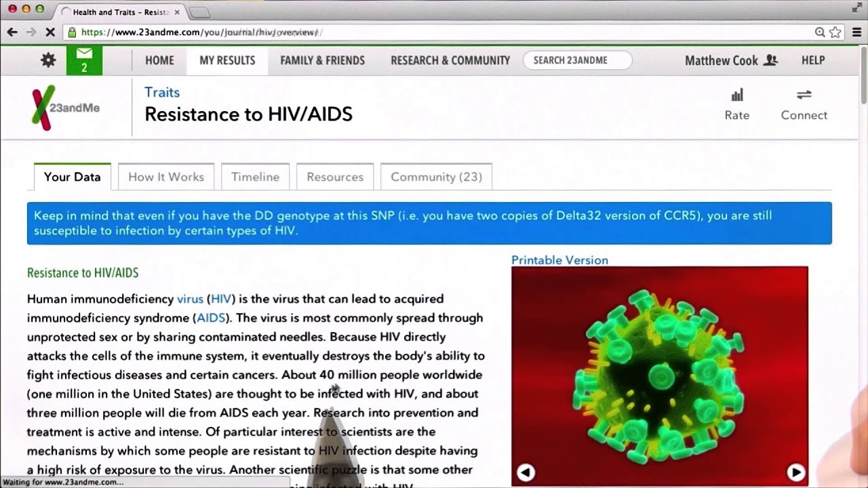The width and height of the screenshot is (868, 488).
Task: Click the Resistance to HIV/AIDS page title
Action: tap(248, 114)
